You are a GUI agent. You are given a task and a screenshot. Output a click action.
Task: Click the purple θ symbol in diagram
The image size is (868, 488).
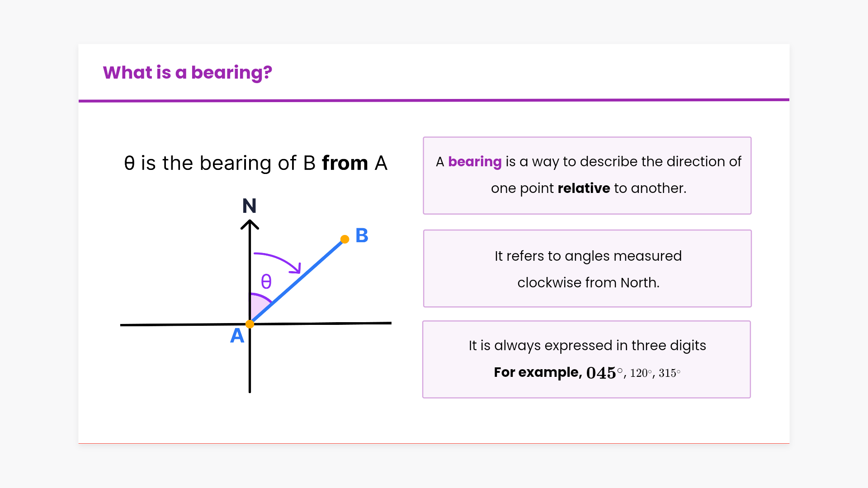click(266, 282)
